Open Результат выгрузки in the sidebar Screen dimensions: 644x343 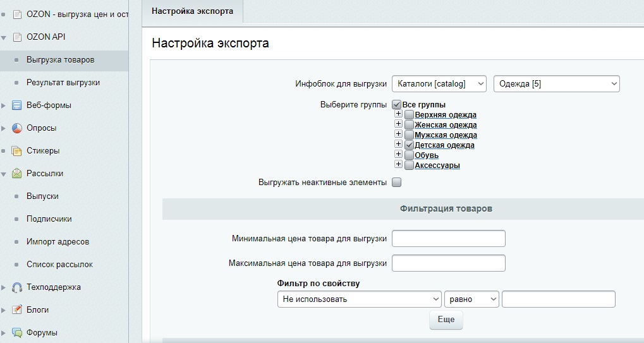(63, 83)
